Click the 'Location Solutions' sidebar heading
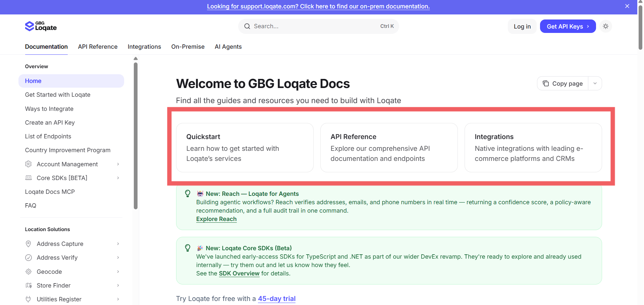This screenshot has height=305, width=644. pos(47,229)
